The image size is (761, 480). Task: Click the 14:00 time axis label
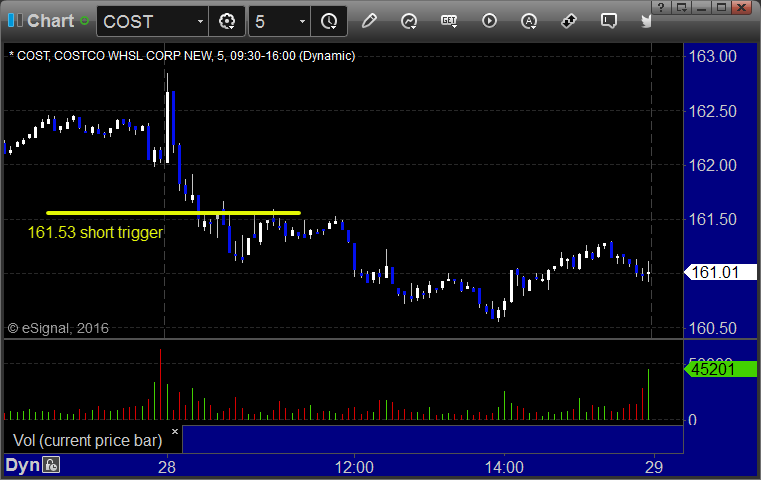[504, 467]
